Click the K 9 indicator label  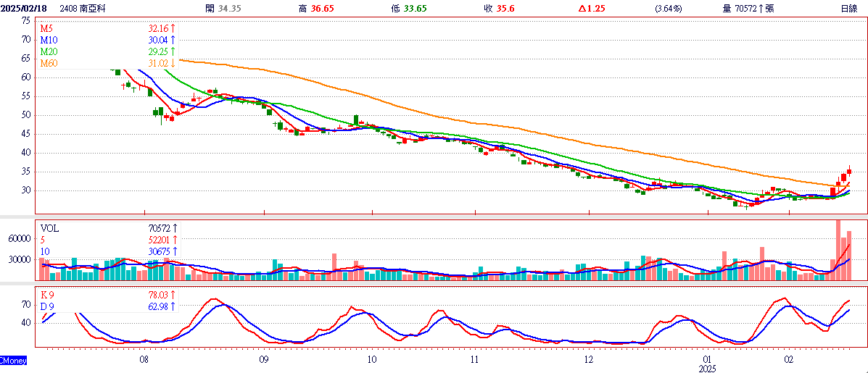[48, 295]
